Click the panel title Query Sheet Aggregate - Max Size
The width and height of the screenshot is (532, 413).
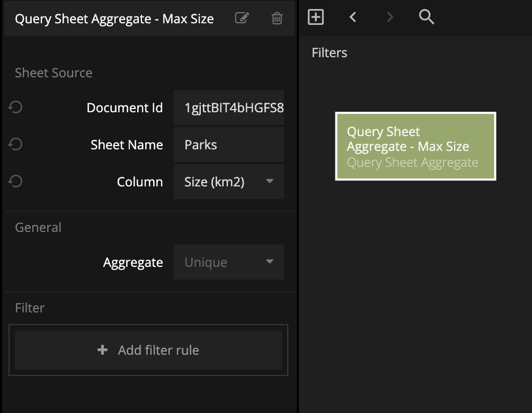coord(114,19)
